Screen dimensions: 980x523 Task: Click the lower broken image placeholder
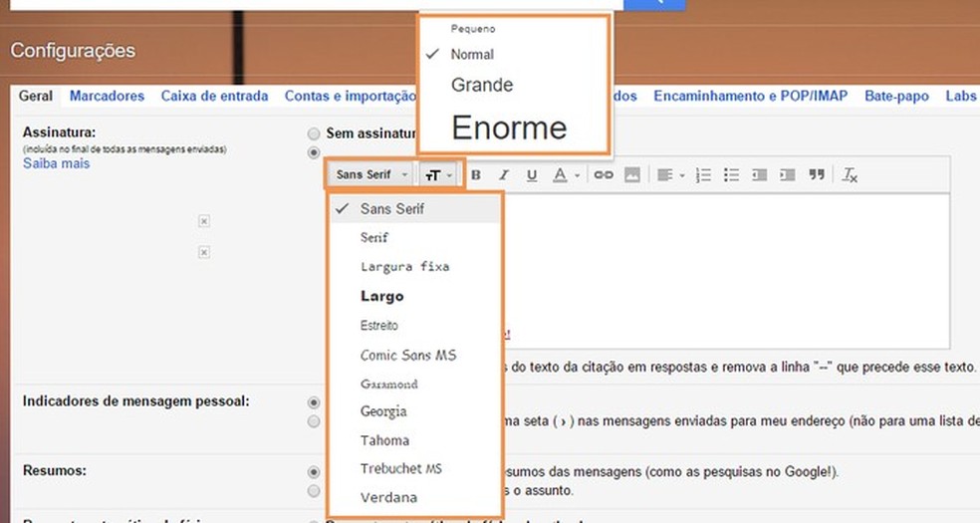204,252
